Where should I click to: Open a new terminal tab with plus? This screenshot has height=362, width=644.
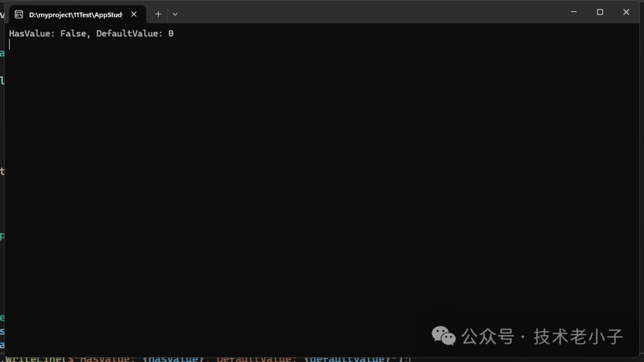click(158, 14)
